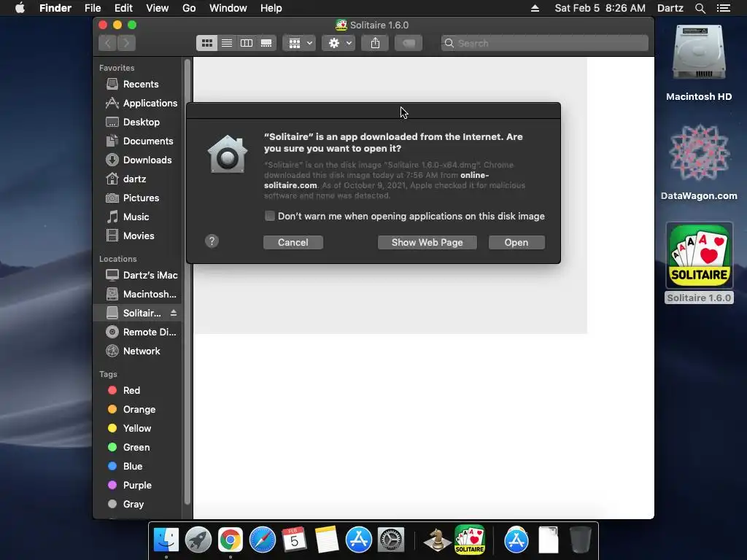Select the Green tag
The image size is (747, 560).
tap(138, 448)
